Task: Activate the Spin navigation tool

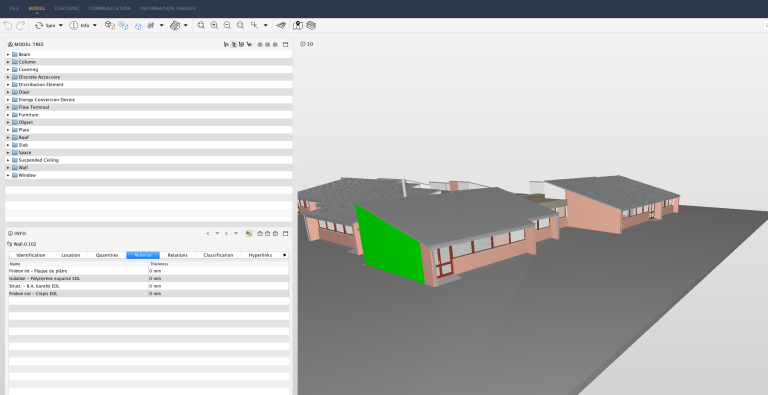Action: pos(45,25)
